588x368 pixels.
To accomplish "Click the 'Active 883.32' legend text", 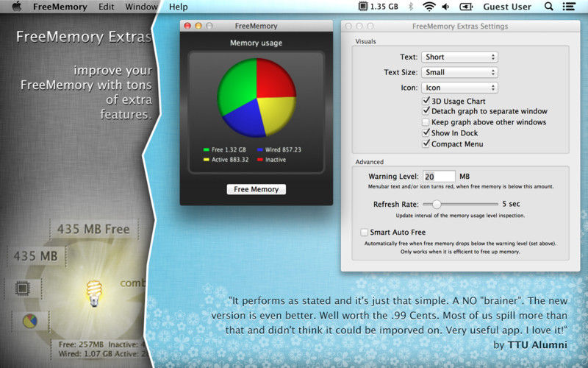I will pos(230,160).
